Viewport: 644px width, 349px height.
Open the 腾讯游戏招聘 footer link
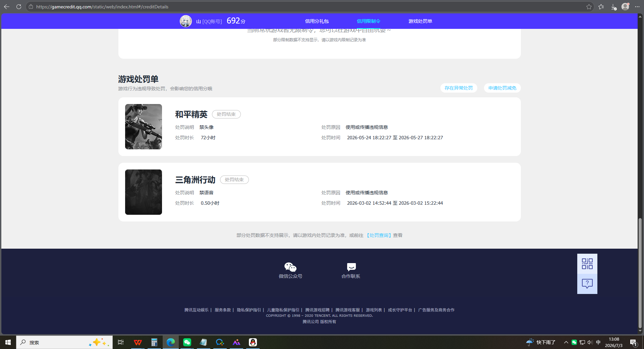coord(317,310)
